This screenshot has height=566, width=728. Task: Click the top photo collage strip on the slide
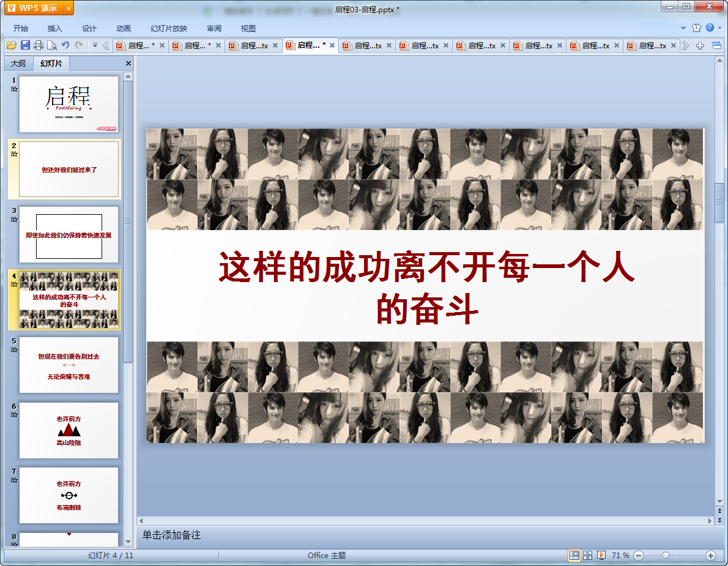pos(425,179)
